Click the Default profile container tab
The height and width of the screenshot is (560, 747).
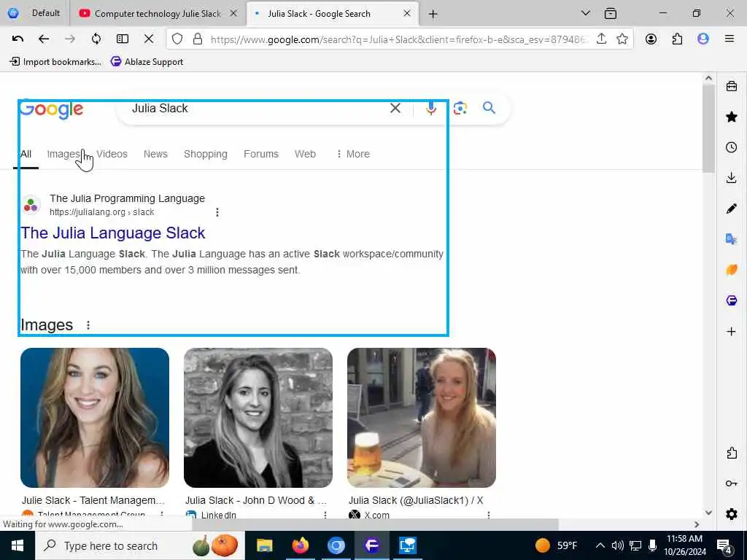point(34,13)
